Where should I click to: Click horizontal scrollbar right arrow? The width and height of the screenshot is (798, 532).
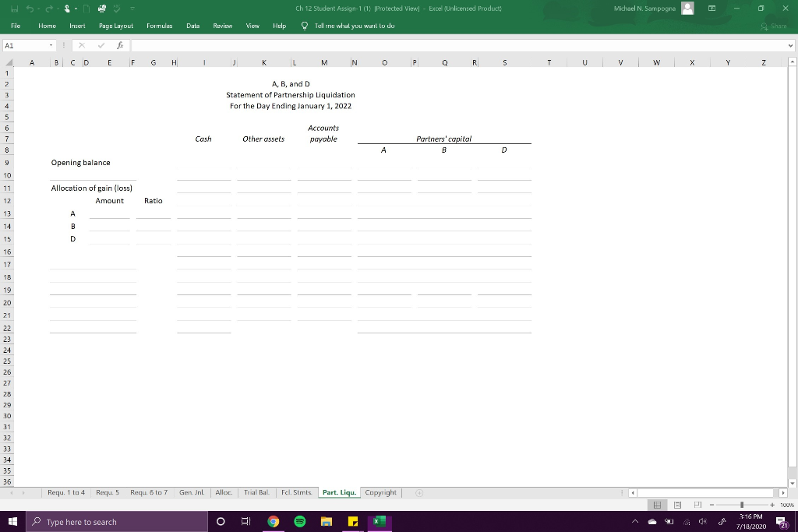(782, 493)
